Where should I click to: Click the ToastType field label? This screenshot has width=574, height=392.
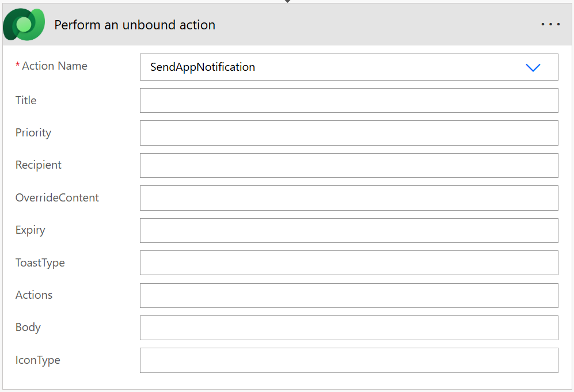pos(40,262)
